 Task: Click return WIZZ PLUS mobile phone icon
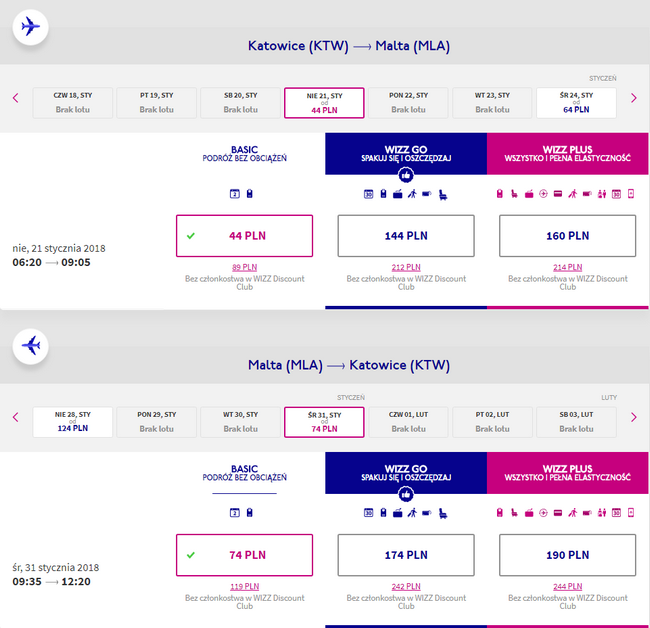click(x=631, y=513)
